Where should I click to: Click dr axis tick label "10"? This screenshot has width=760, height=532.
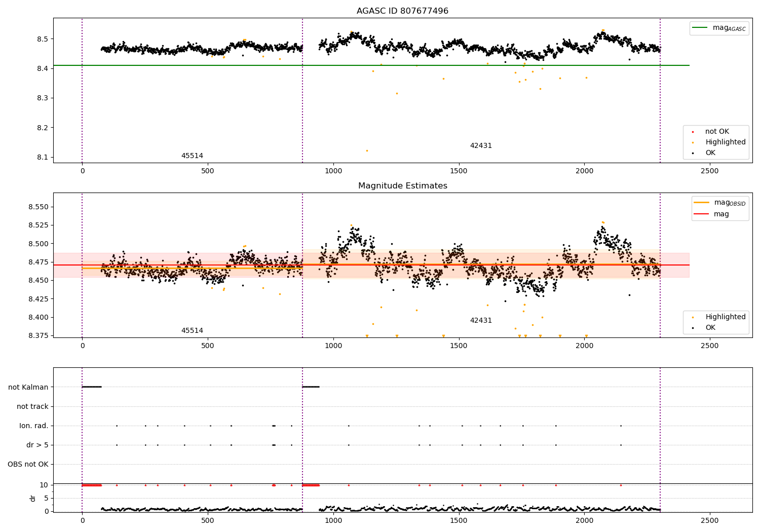44,485
